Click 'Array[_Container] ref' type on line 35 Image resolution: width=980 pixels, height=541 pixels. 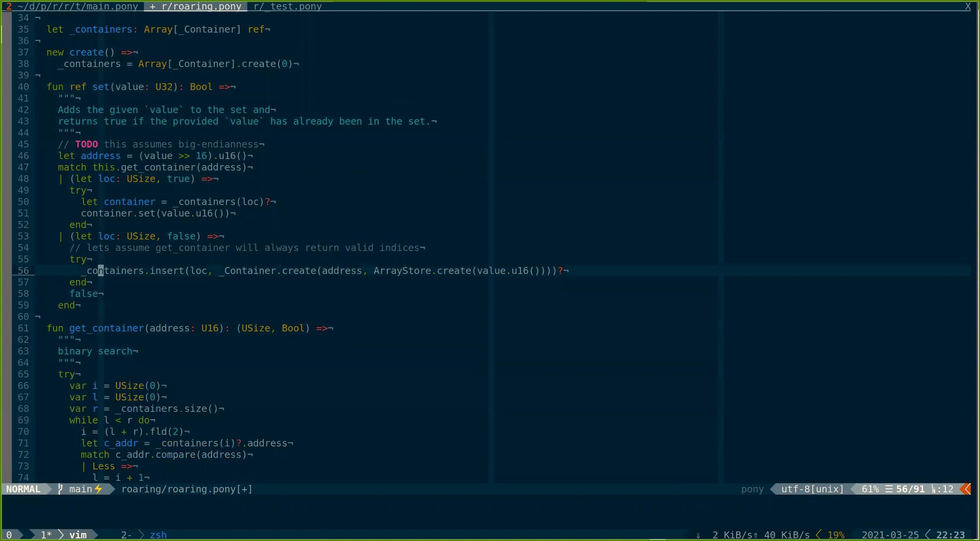[x=204, y=29]
